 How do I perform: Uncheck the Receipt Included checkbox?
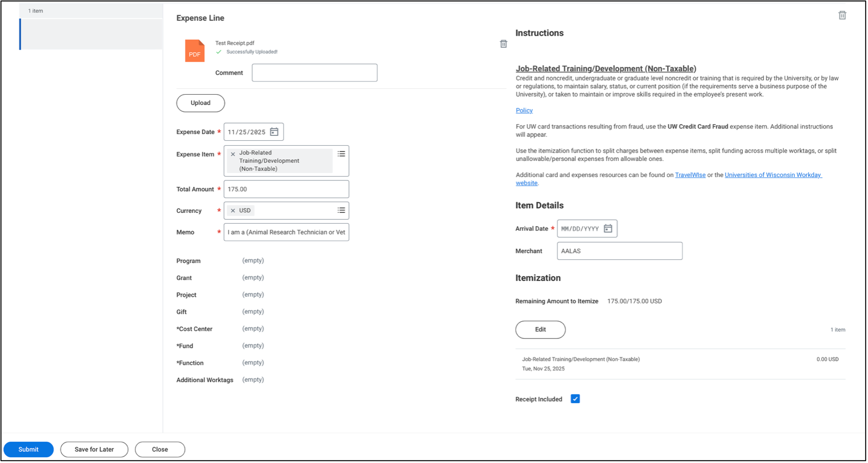[575, 399]
